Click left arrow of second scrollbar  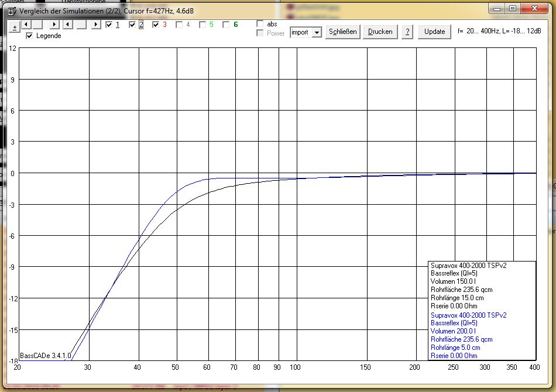click(x=68, y=25)
